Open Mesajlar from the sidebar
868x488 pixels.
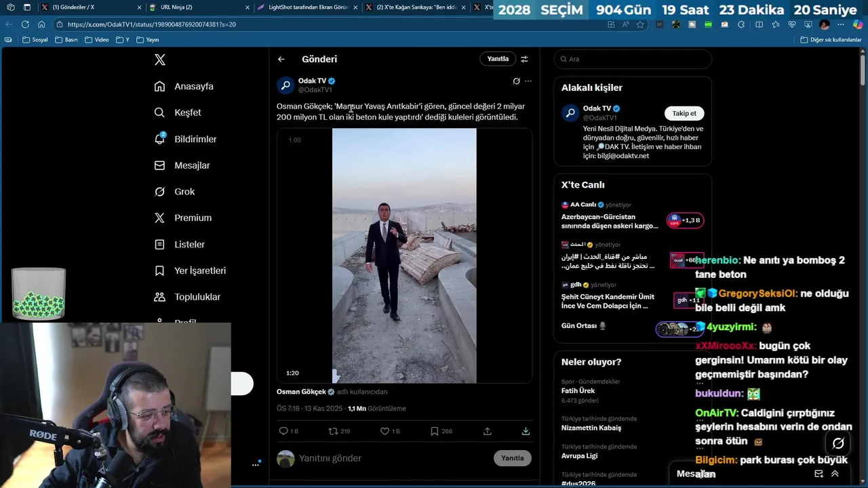click(x=182, y=165)
